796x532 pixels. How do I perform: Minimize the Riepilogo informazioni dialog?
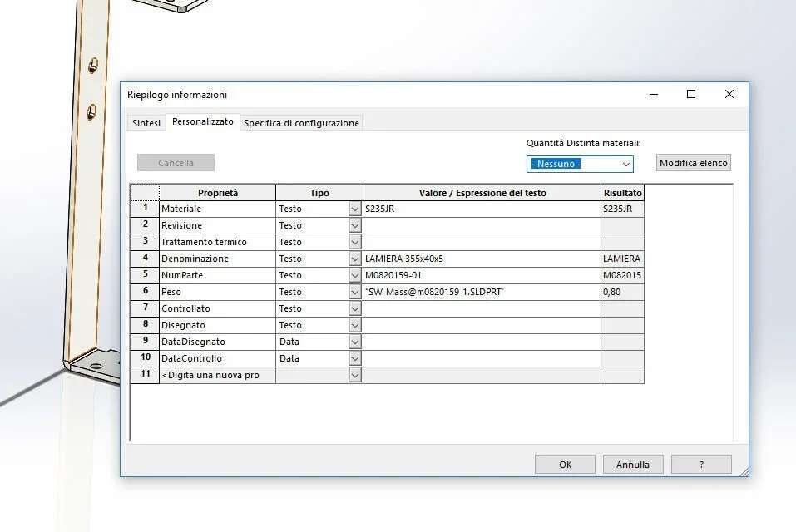653,94
